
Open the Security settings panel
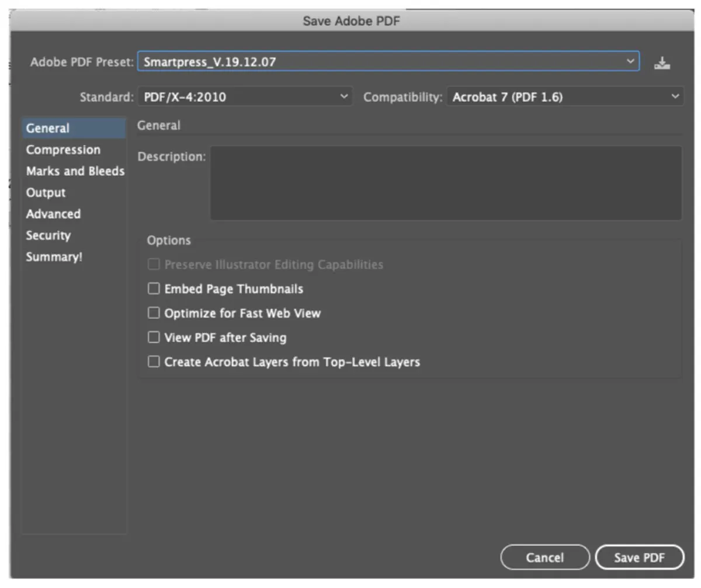click(48, 235)
